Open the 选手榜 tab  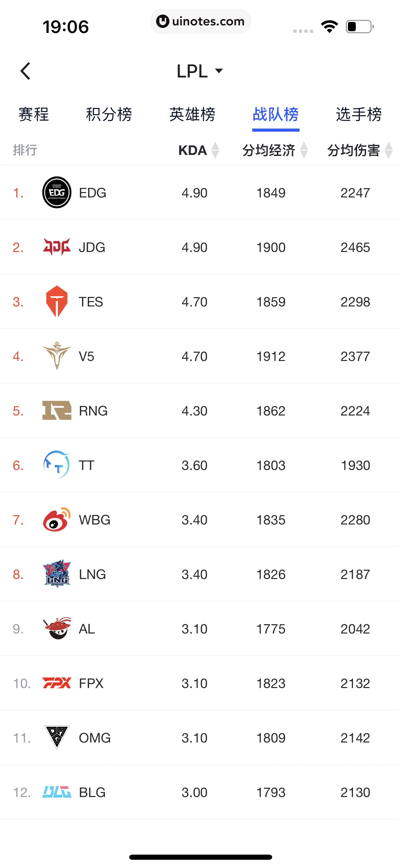tap(359, 114)
